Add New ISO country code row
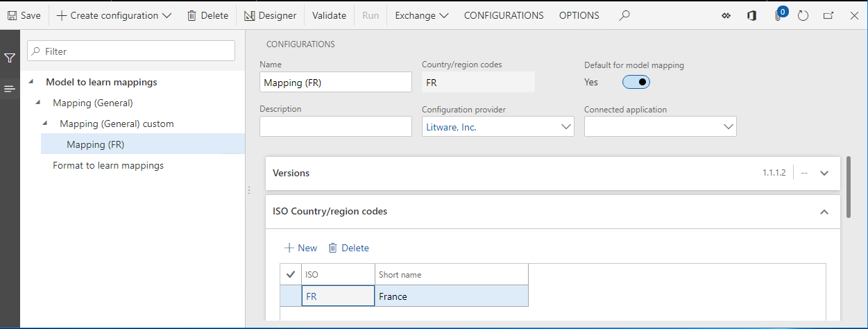Viewport: 868px width, 329px height. click(301, 248)
